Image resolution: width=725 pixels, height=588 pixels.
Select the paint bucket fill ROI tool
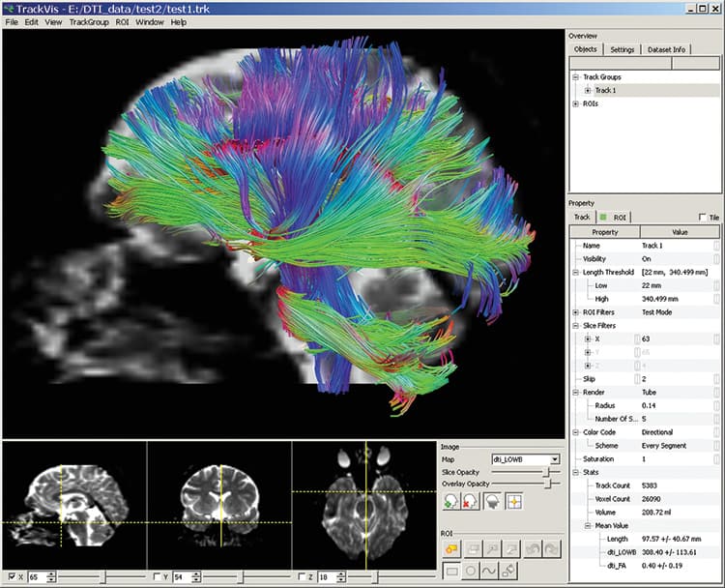click(507, 571)
